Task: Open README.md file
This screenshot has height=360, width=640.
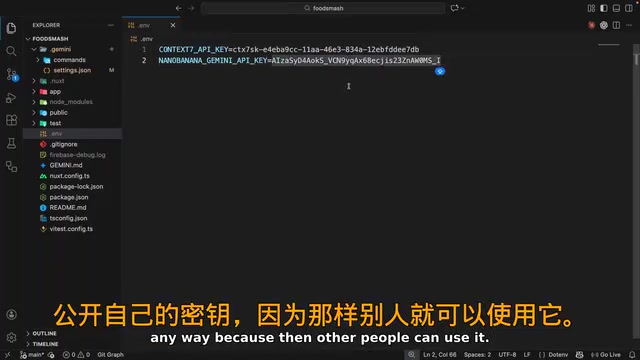Action: point(72,208)
